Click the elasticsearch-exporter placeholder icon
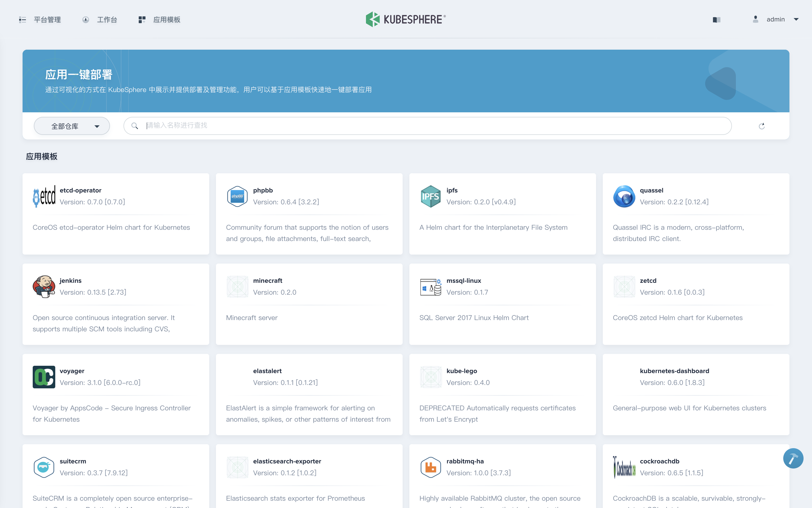 click(x=237, y=467)
